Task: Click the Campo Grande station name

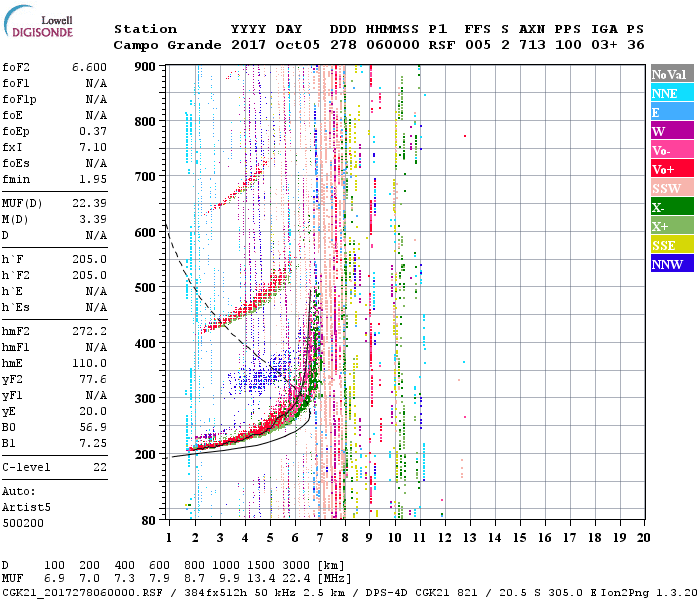Action: (167, 45)
